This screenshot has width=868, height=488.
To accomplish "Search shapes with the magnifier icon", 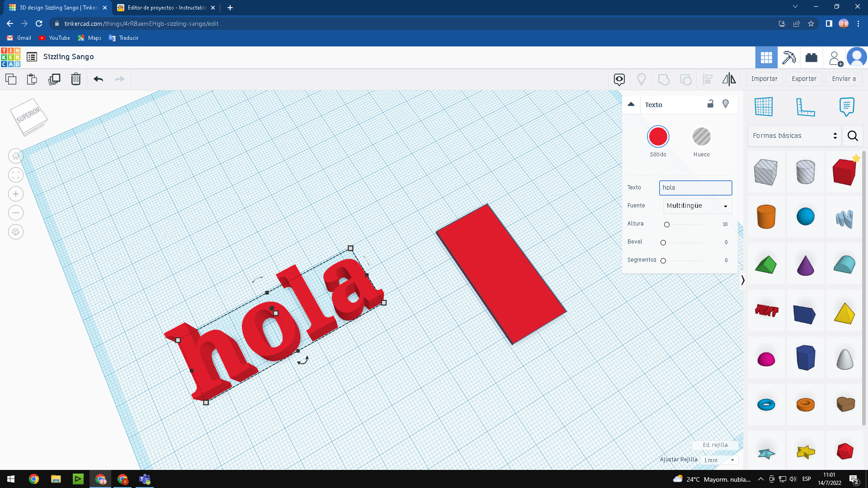I will [853, 136].
